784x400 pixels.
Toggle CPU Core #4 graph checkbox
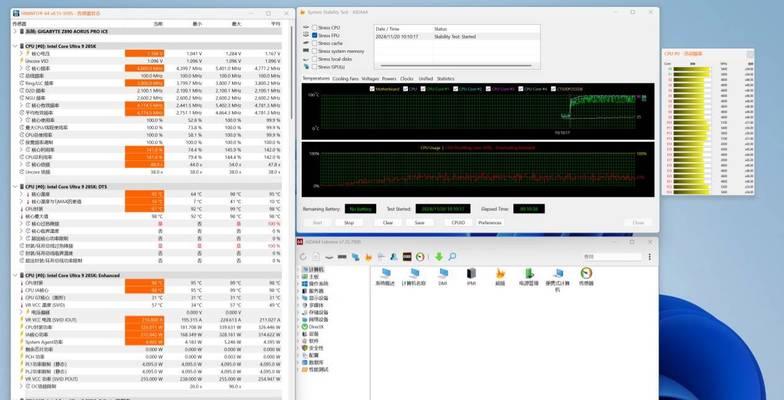[x=521, y=89]
